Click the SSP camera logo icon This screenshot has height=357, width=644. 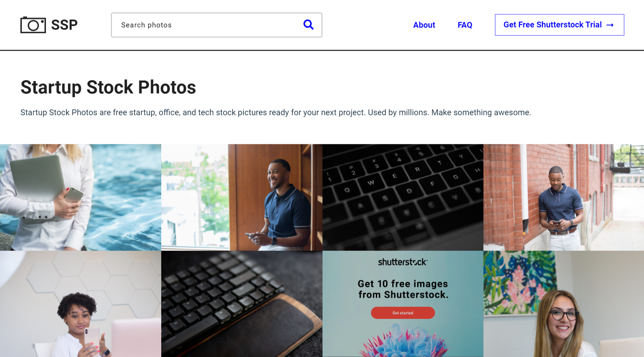pyautogui.click(x=33, y=25)
